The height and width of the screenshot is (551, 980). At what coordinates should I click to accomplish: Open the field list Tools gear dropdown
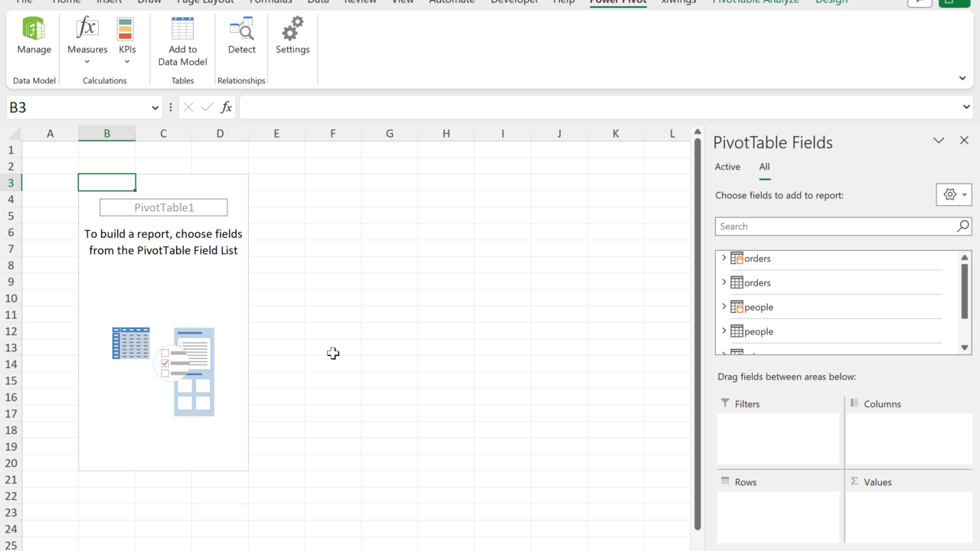pyautogui.click(x=953, y=194)
